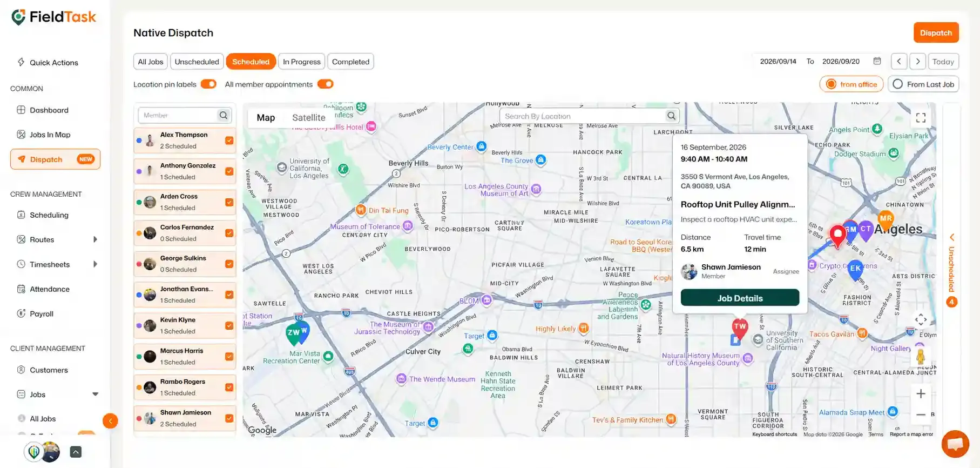Uncheck Arden Cross's checkbox
Screen dimensions: 980x468
pos(229,202)
